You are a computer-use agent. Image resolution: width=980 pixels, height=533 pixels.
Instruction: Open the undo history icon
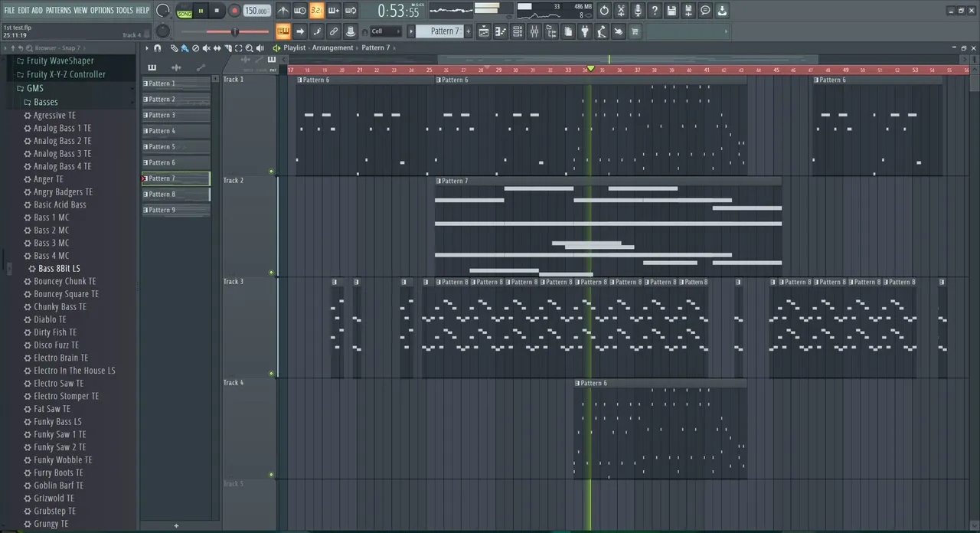click(604, 11)
